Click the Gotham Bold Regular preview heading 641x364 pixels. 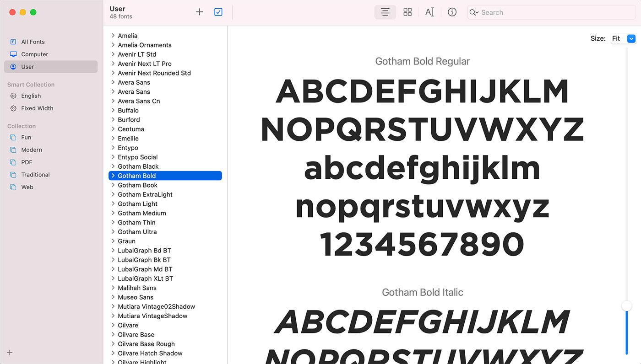click(423, 61)
